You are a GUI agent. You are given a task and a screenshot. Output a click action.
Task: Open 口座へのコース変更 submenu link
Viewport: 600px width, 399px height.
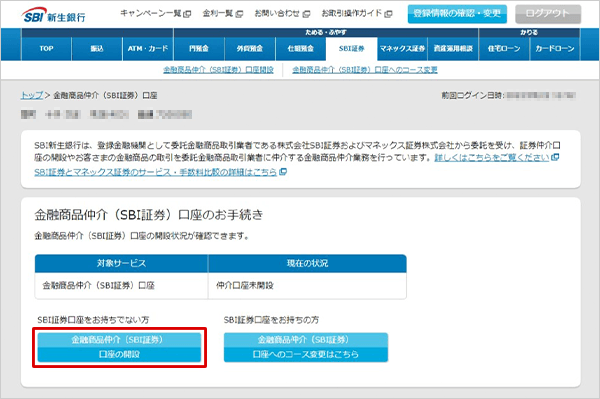pos(365,70)
